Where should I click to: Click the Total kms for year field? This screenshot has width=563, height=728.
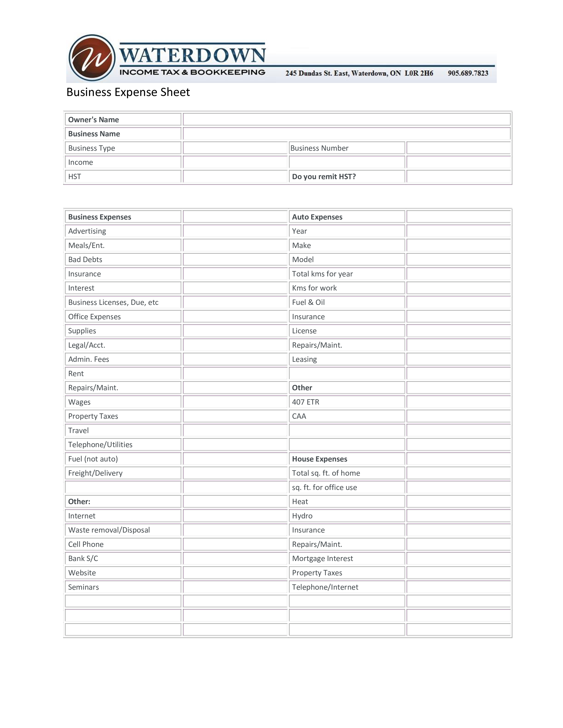pyautogui.click(x=461, y=274)
